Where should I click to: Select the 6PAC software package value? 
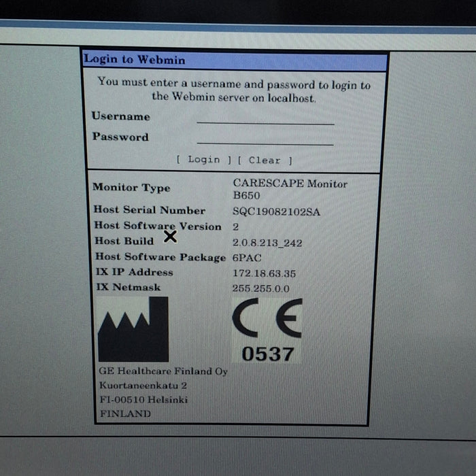click(247, 258)
